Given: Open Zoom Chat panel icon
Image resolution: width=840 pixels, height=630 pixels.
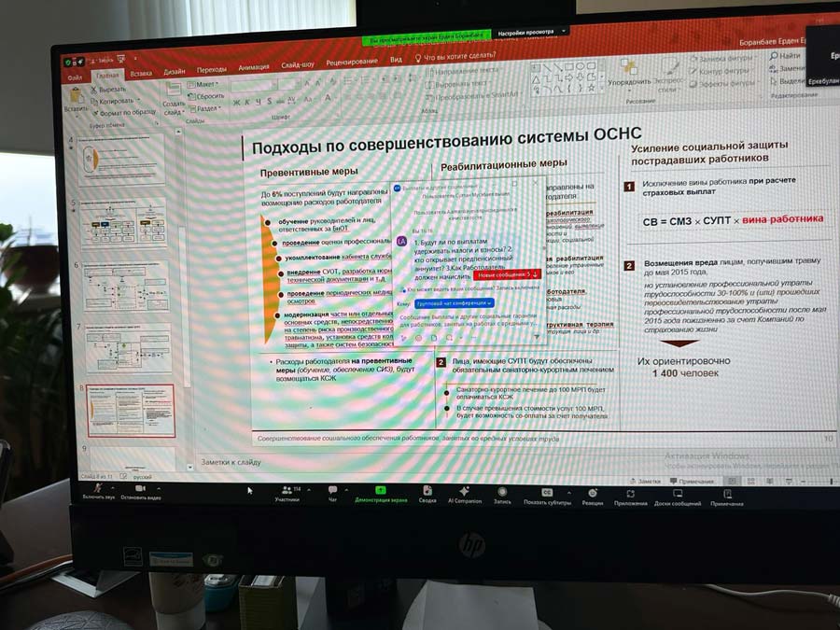Looking at the screenshot, I should [332, 490].
